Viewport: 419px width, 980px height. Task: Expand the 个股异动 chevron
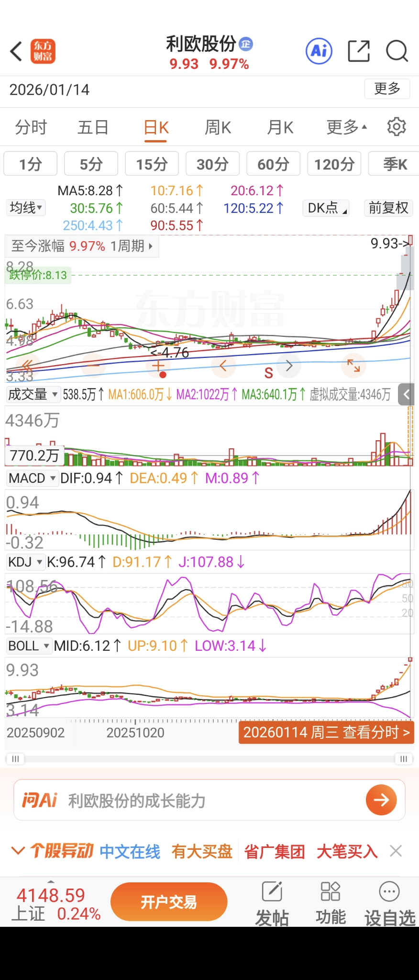(18, 851)
